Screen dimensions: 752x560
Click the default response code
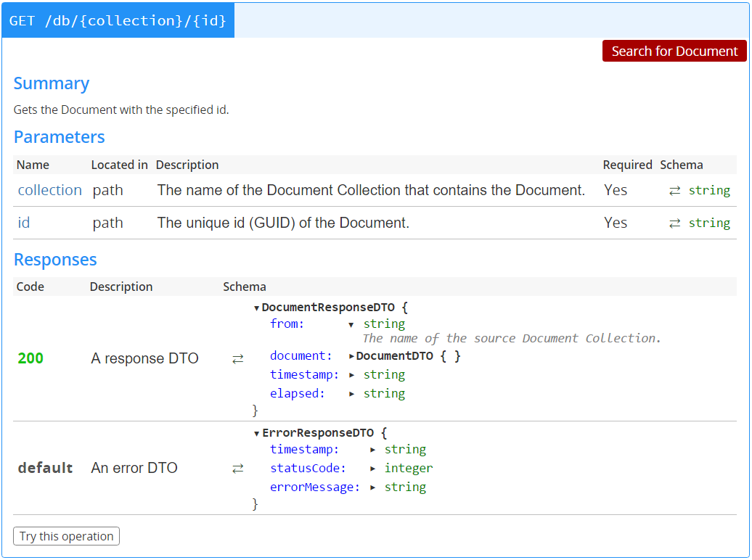45,468
